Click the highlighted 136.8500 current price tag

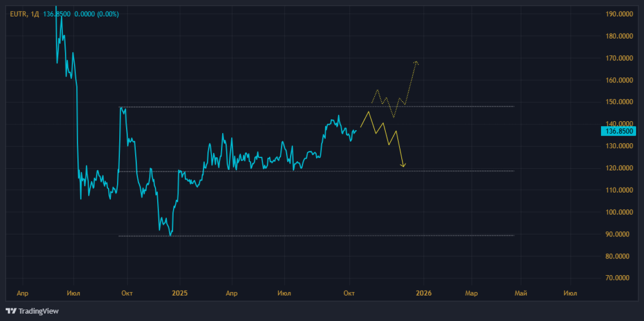click(x=618, y=131)
